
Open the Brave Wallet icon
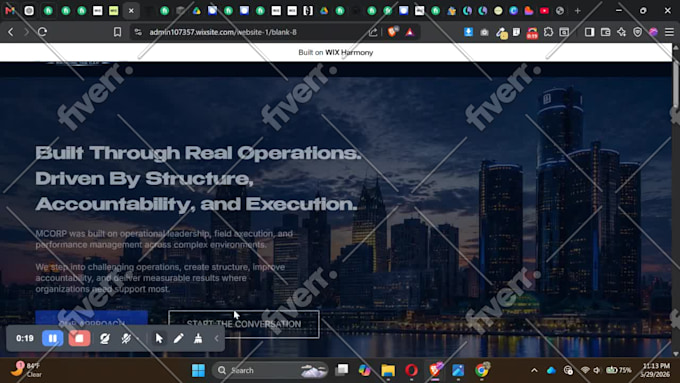[605, 32]
